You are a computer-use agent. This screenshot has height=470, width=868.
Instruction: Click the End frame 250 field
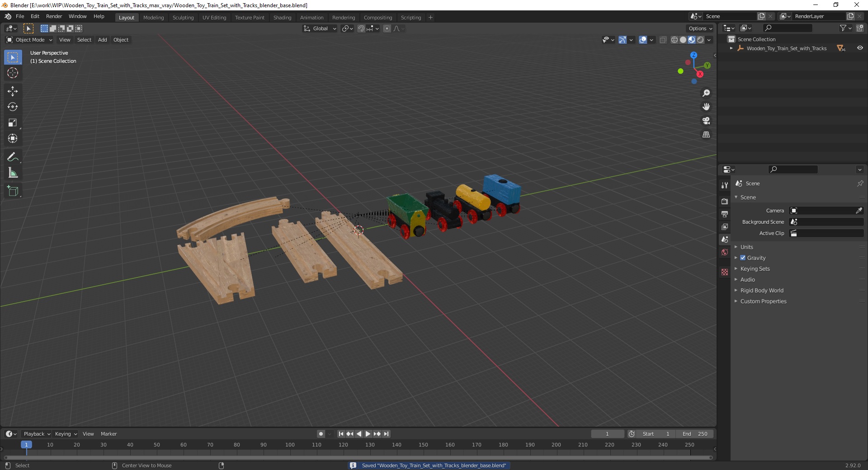click(695, 434)
